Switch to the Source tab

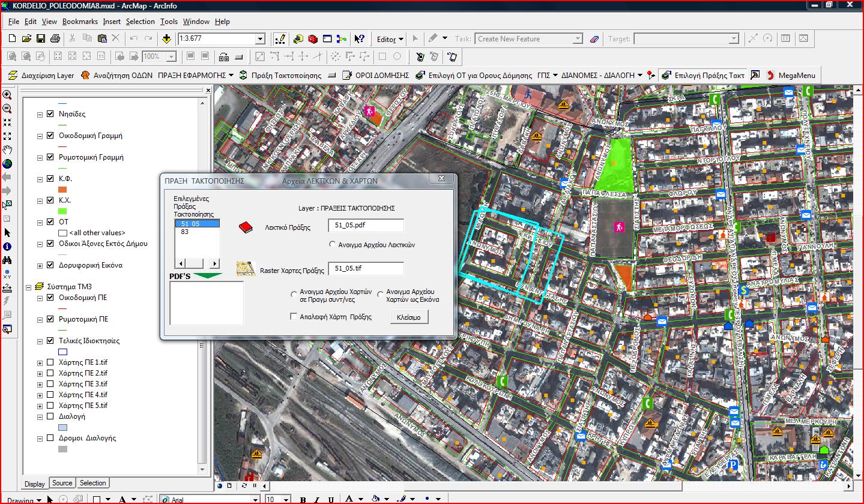click(62, 483)
